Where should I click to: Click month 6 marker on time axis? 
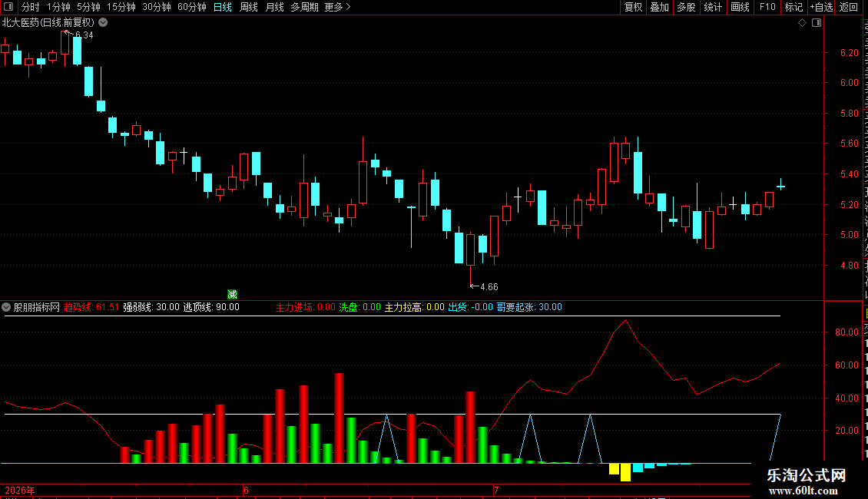(246, 490)
